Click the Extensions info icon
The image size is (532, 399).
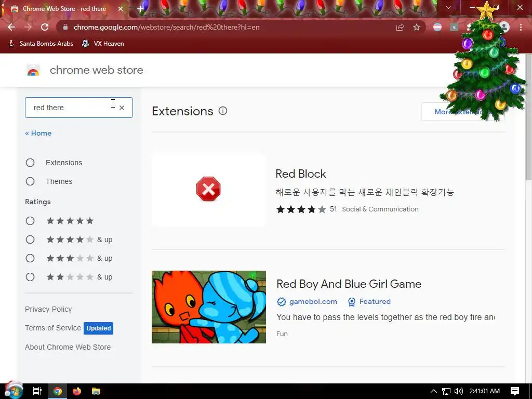tap(223, 111)
